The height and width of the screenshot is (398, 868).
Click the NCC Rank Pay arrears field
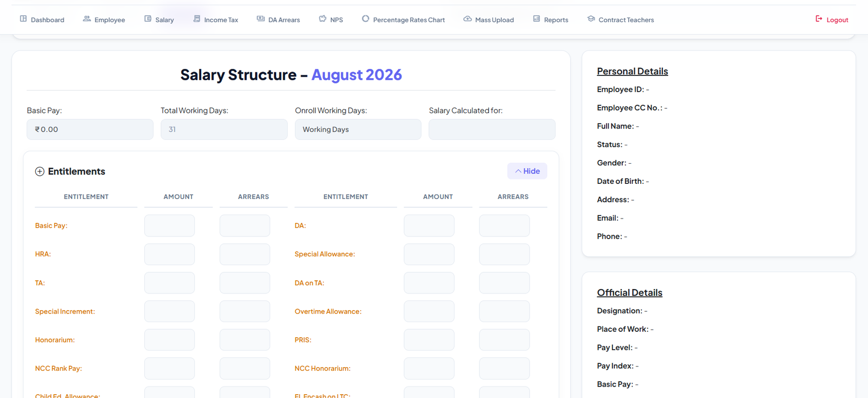(x=245, y=369)
